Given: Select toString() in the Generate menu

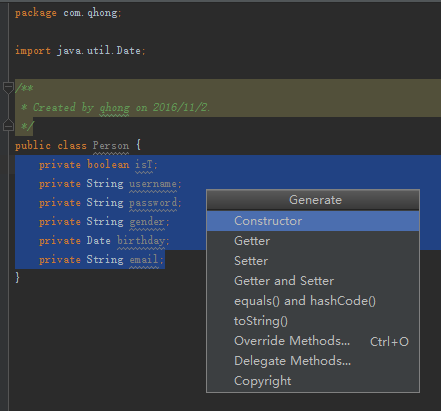Looking at the screenshot, I should tap(313, 321).
